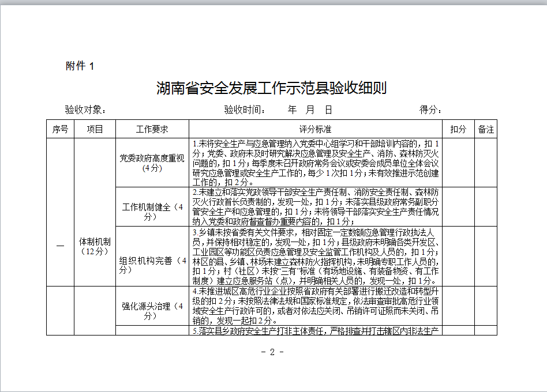Click the 序号 column header

(60, 129)
